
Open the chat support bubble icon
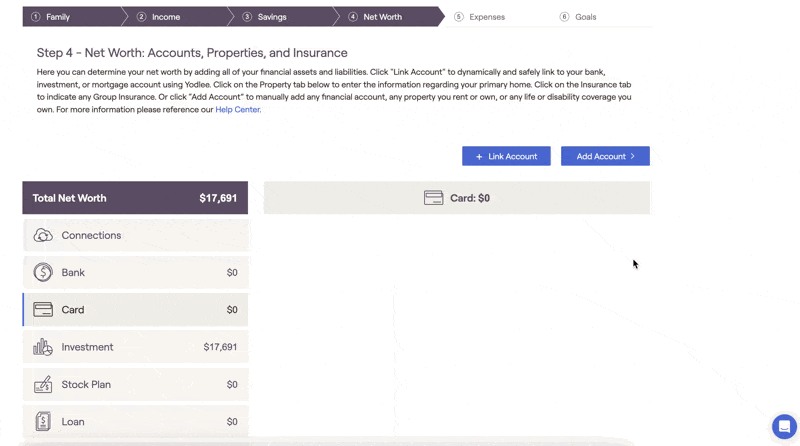pos(784,426)
